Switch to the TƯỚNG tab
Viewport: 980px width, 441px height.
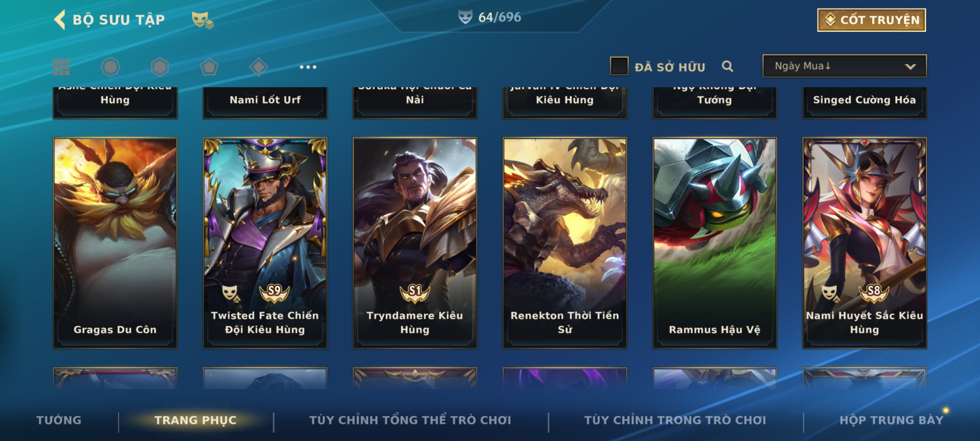[x=59, y=420]
